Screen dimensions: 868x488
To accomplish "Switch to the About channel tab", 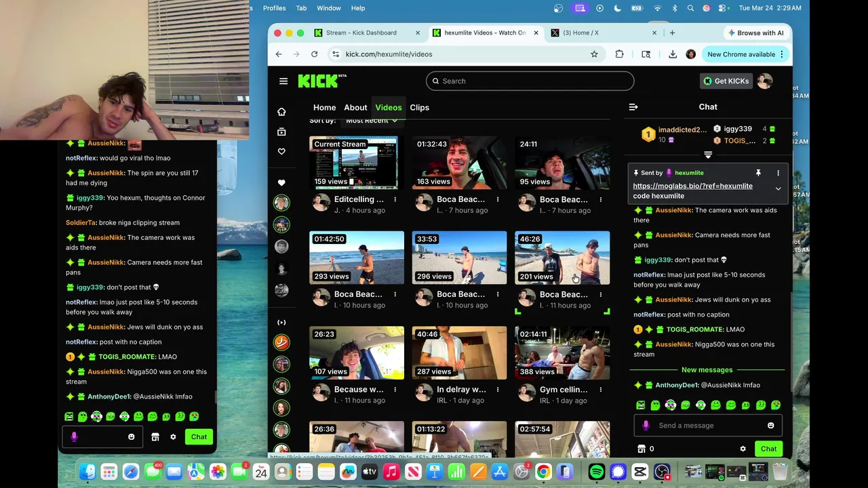I will point(355,108).
